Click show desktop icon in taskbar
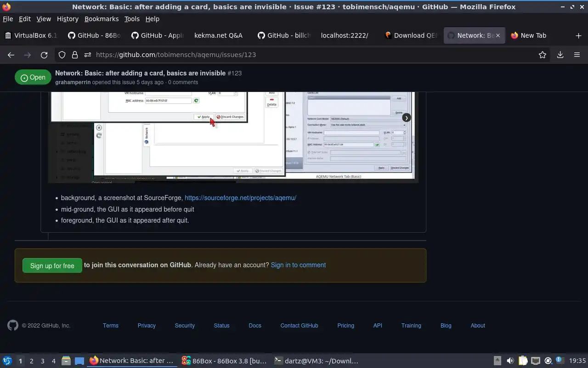This screenshot has width=588, height=368. click(79, 361)
